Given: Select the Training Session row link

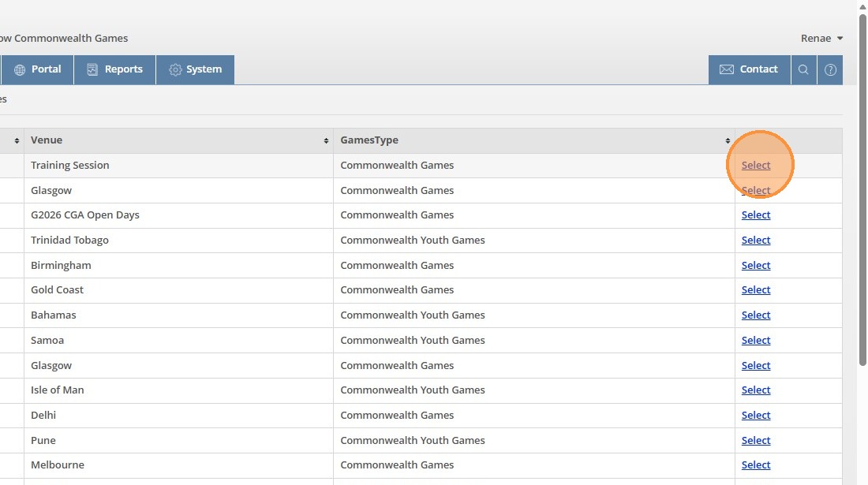Looking at the screenshot, I should pos(755,166).
